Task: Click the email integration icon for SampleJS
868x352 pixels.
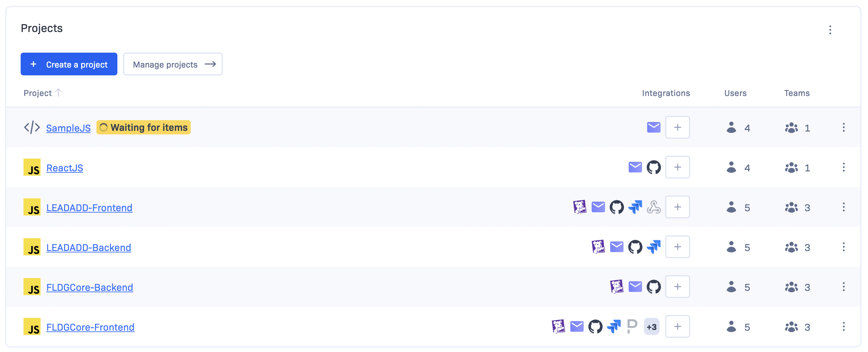Action: coord(653,127)
